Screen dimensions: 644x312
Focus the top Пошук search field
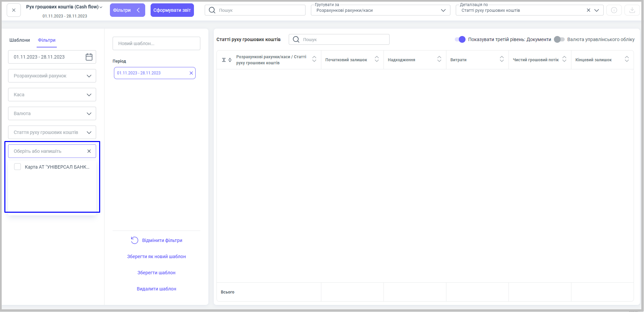point(255,10)
